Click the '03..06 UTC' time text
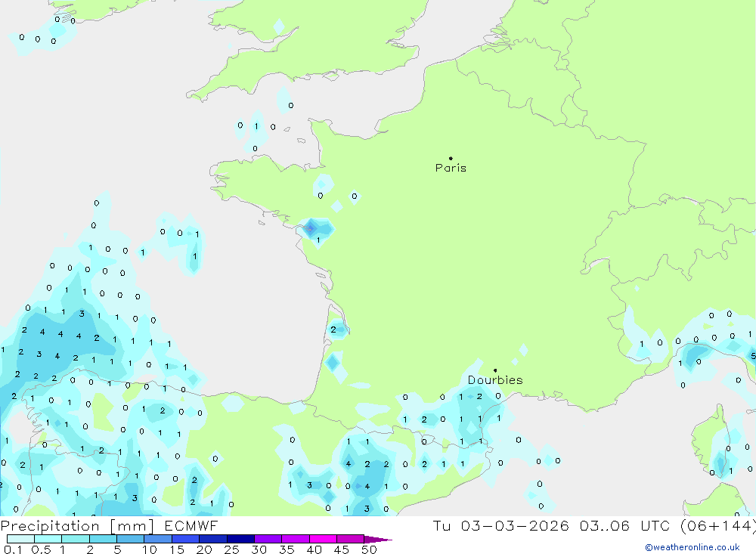Viewport: 756px width, 554px height. coord(625,525)
